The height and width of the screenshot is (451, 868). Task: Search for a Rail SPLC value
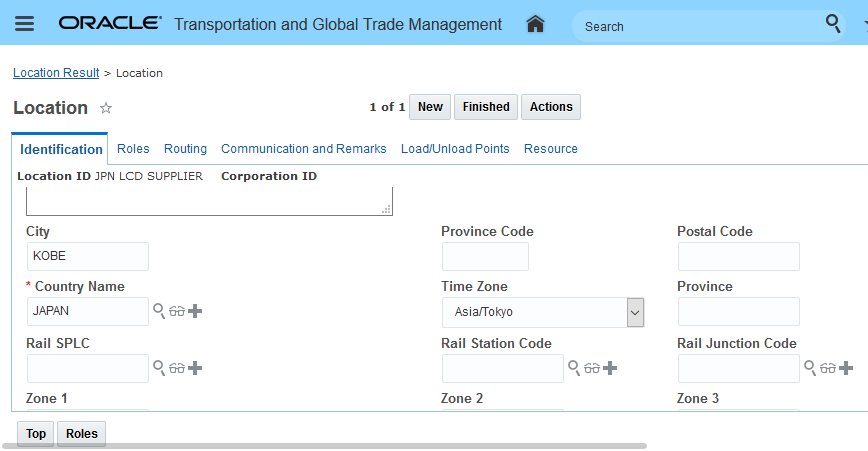[x=159, y=368]
